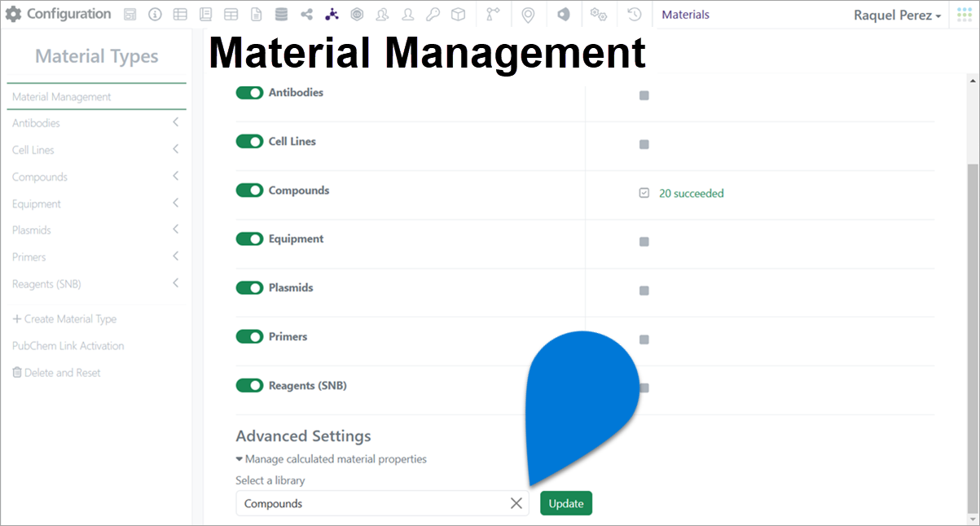980x526 pixels.
Task: Click Delete and Reset label in sidebar
Action: pyautogui.click(x=63, y=373)
